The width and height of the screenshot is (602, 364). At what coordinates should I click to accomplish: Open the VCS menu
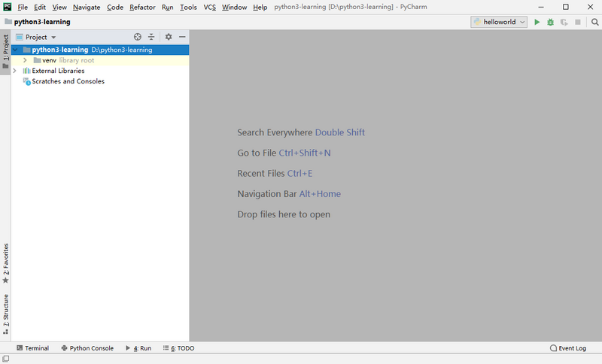pos(210,7)
